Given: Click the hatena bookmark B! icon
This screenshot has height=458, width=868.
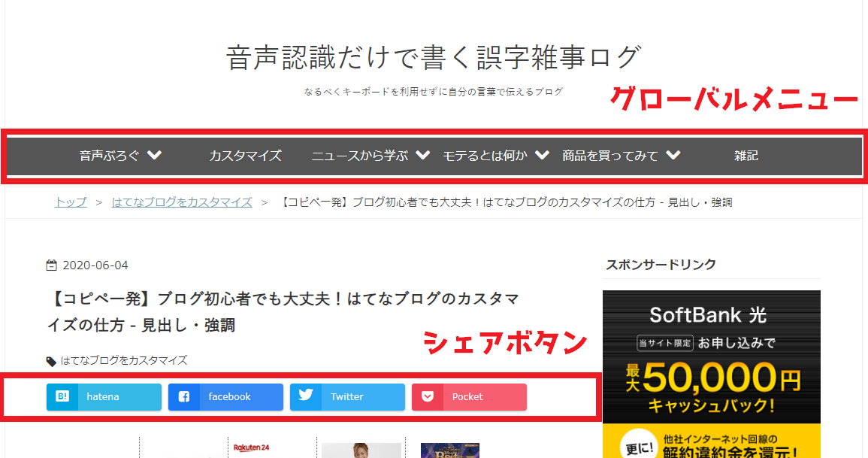Looking at the screenshot, I should pos(62,396).
